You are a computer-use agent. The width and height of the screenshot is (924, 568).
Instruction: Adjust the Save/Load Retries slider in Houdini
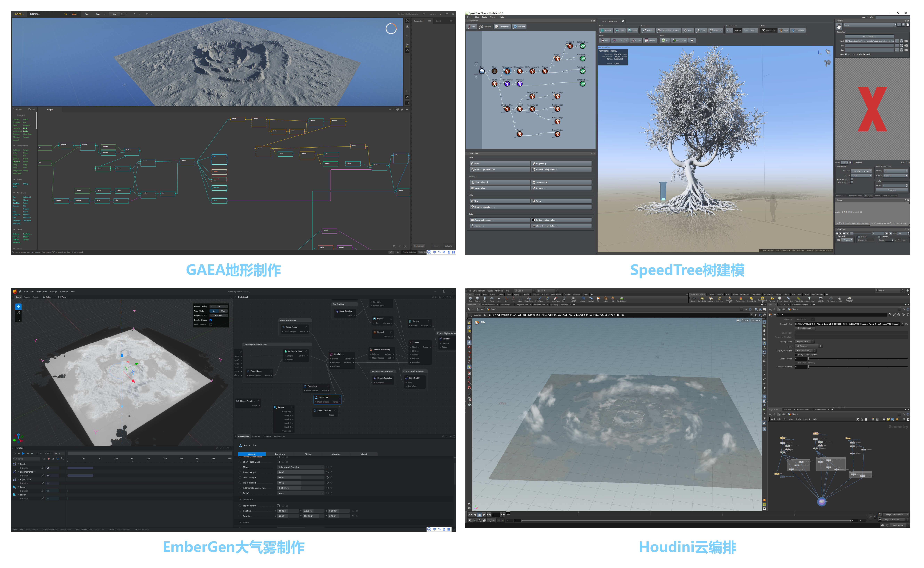tap(858, 367)
